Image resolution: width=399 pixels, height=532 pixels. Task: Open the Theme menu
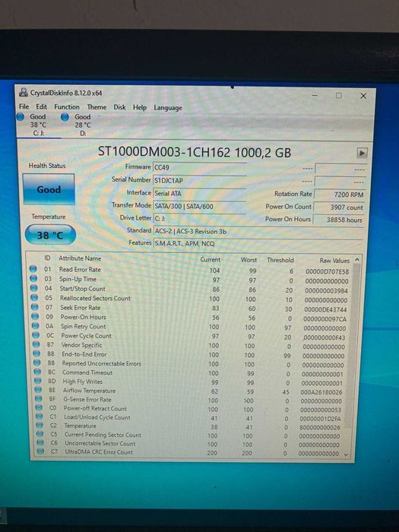point(97,107)
